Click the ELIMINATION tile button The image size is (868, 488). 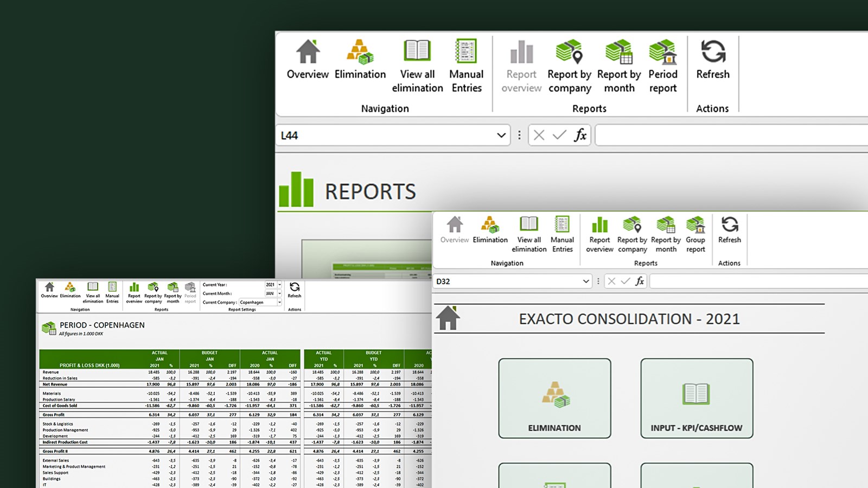(x=554, y=398)
